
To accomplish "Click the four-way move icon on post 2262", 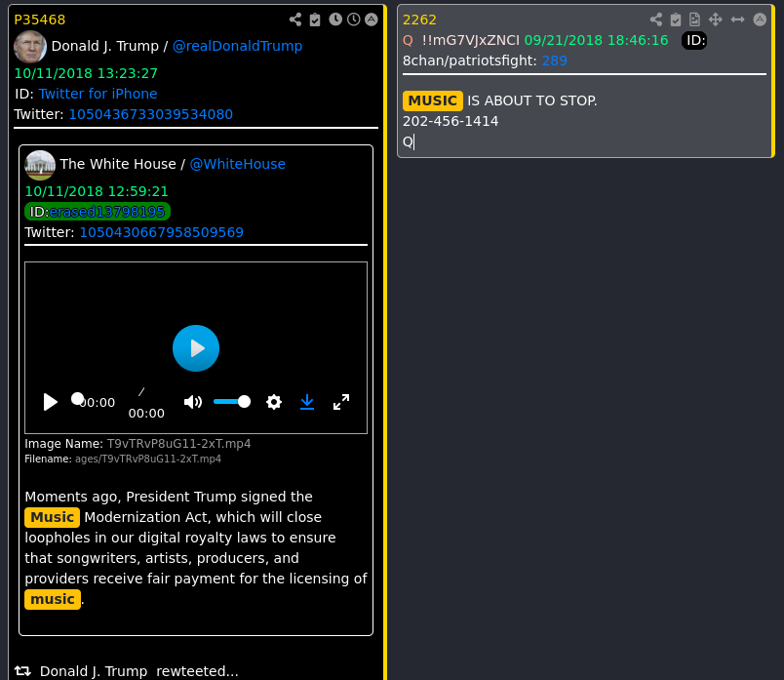I will pos(716,20).
